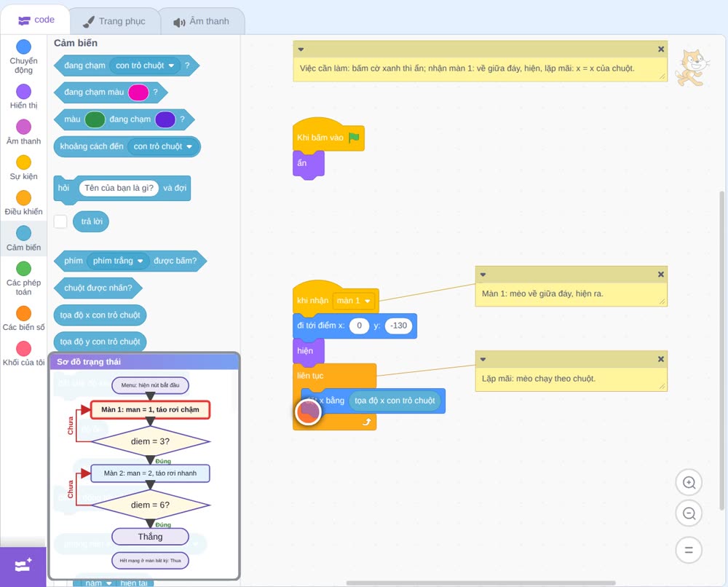Open the Sự kiện blocks category
The height and width of the screenshot is (587, 728).
23,168
